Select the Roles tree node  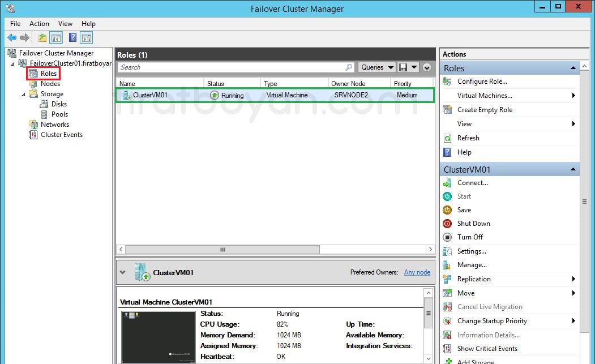pyautogui.click(x=49, y=73)
